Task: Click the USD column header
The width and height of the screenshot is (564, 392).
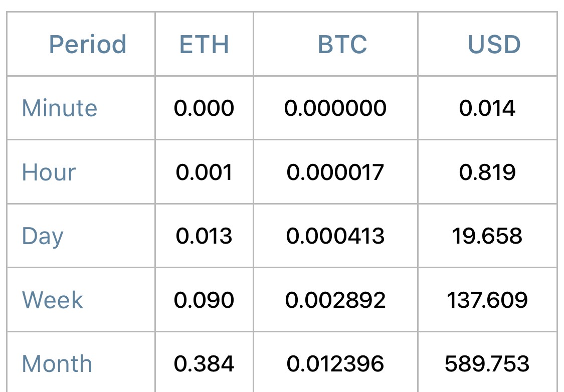Action: click(x=494, y=45)
